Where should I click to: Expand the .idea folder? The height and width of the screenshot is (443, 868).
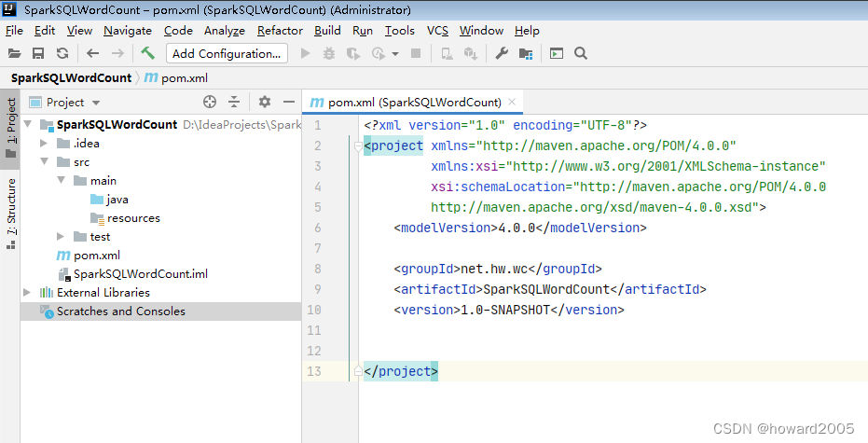(x=45, y=143)
